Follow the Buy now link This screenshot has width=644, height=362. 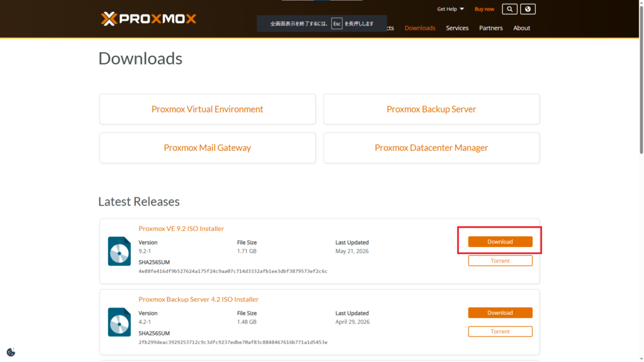pos(484,9)
